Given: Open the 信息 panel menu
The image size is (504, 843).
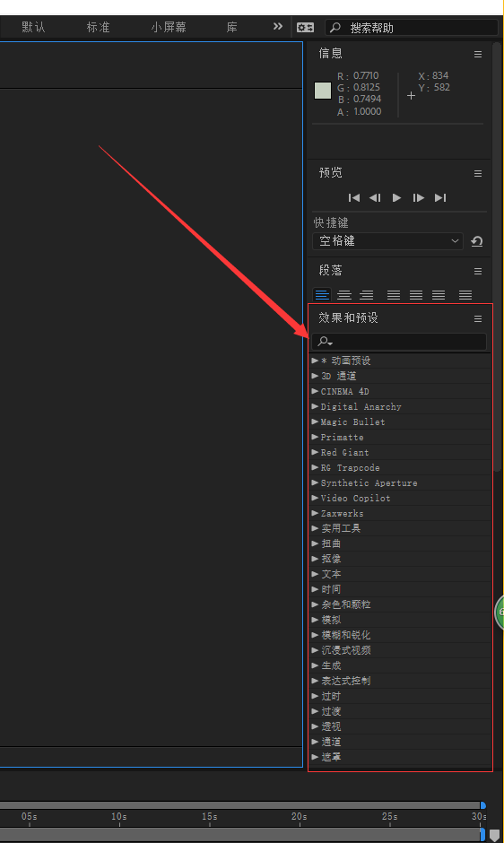Looking at the screenshot, I should [x=478, y=55].
